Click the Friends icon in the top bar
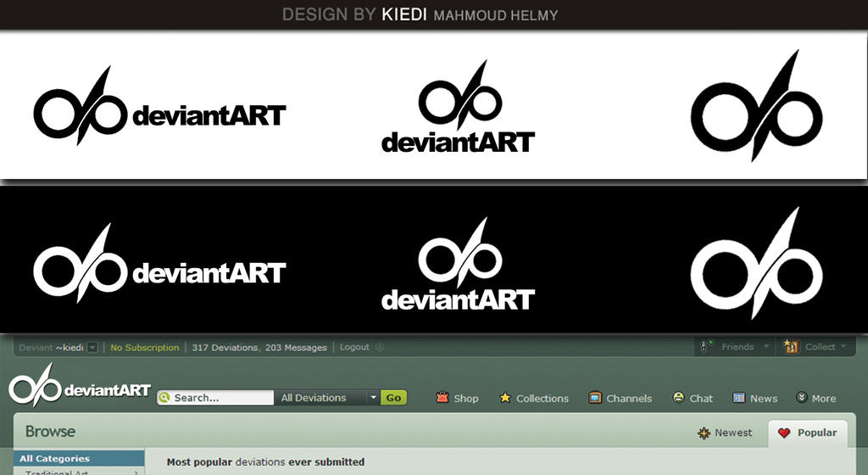This screenshot has height=475, width=868. pyautogui.click(x=707, y=347)
